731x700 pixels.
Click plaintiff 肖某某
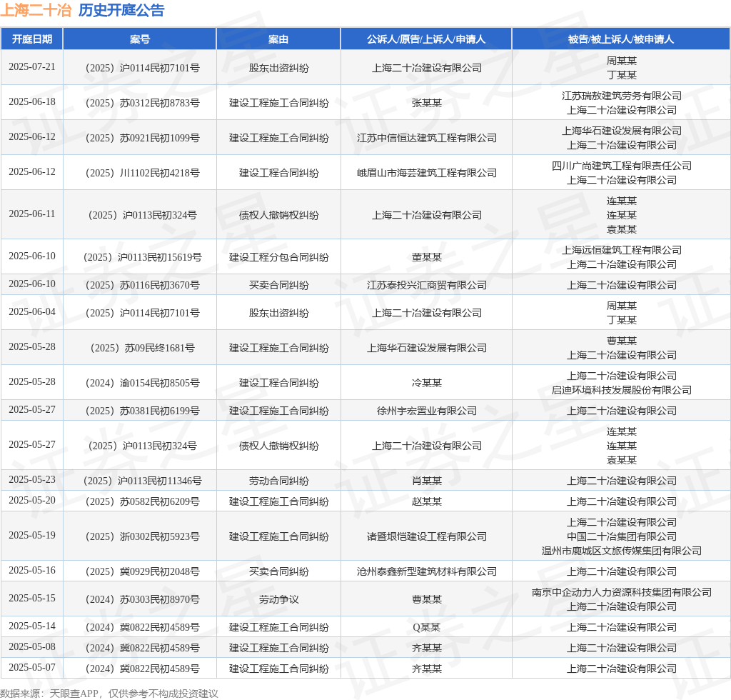pos(427,481)
